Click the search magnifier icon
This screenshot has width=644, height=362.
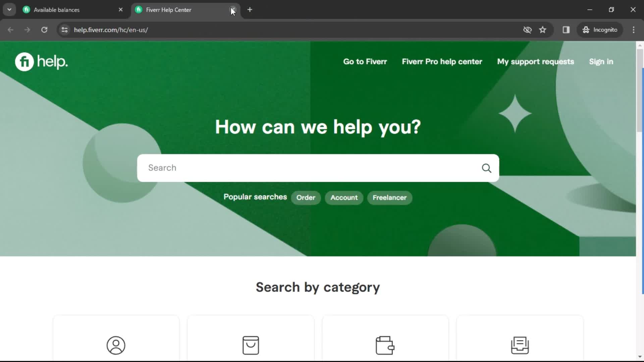(487, 168)
